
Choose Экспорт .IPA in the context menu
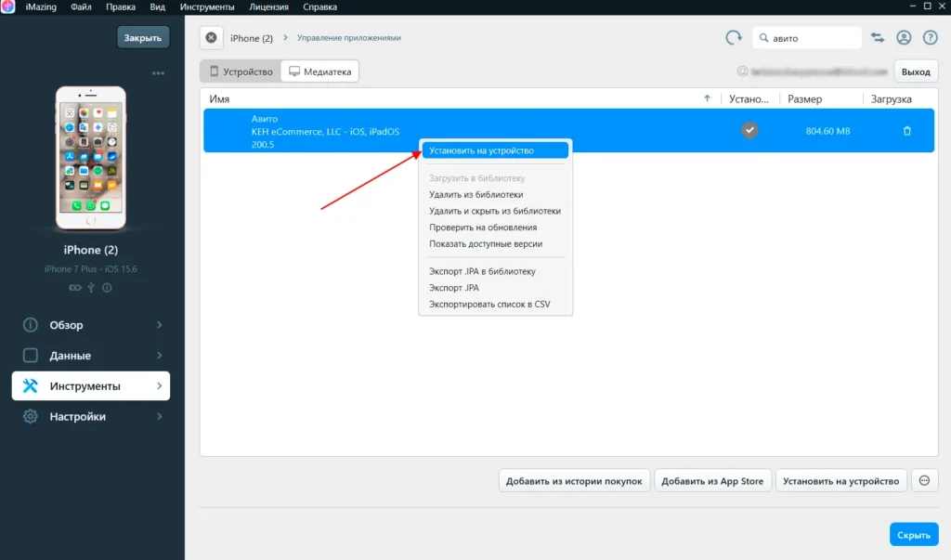tap(495, 288)
